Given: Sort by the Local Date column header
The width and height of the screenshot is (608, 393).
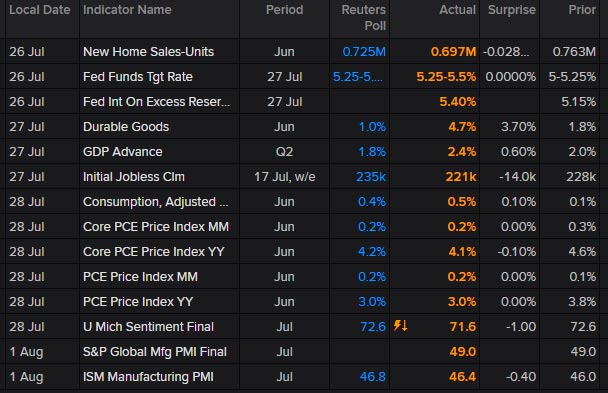Looking at the screenshot, I should tap(40, 10).
